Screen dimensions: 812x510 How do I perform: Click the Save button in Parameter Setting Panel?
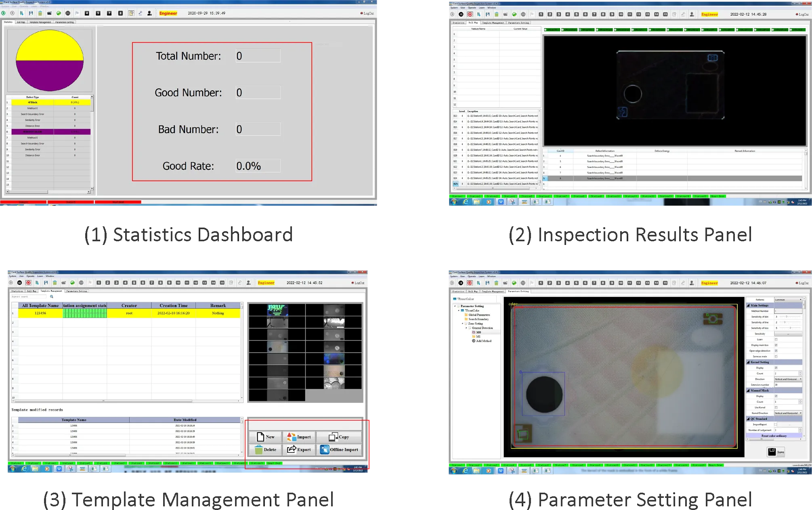coord(776,452)
